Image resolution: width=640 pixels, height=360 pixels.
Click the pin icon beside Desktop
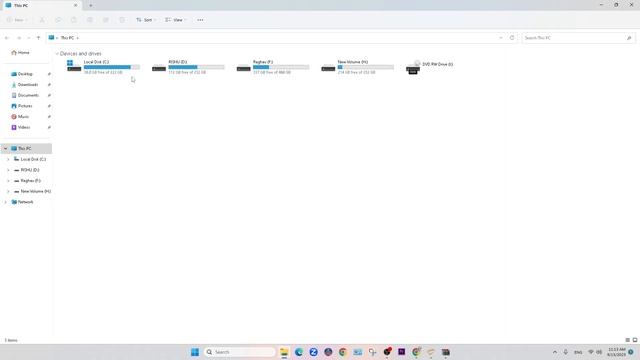(49, 74)
